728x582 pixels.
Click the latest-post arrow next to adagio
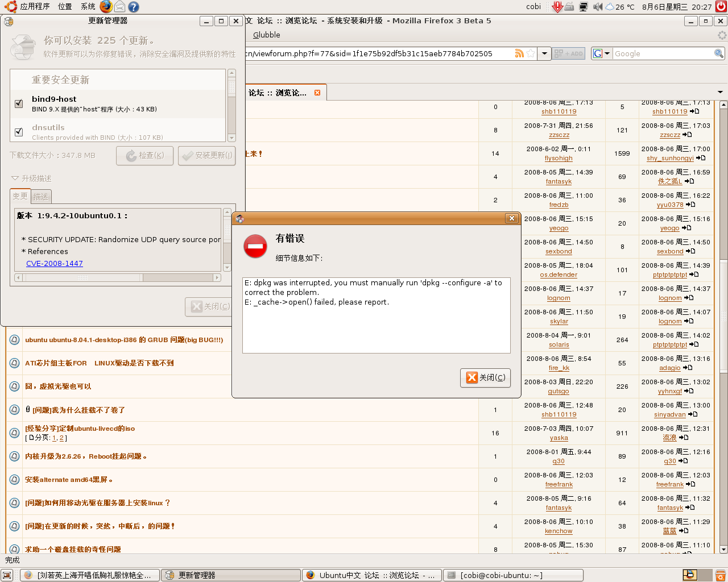687,368
